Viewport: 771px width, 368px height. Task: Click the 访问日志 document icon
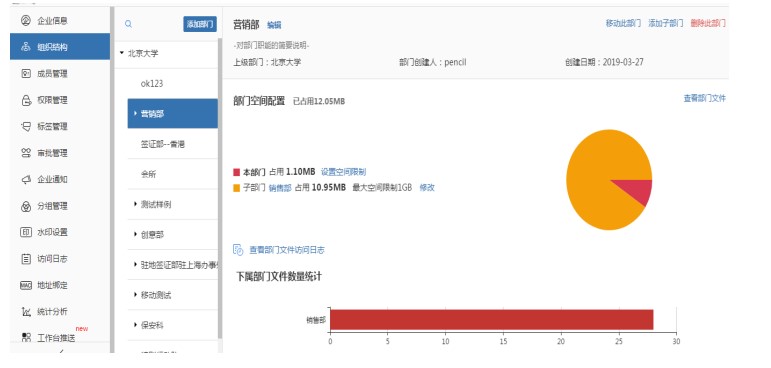click(26, 259)
